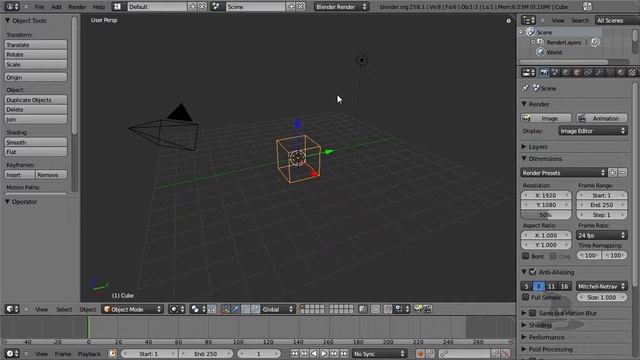Open the Object Mode dropdown
Image resolution: width=640 pixels, height=360 pixels.
coord(133,309)
